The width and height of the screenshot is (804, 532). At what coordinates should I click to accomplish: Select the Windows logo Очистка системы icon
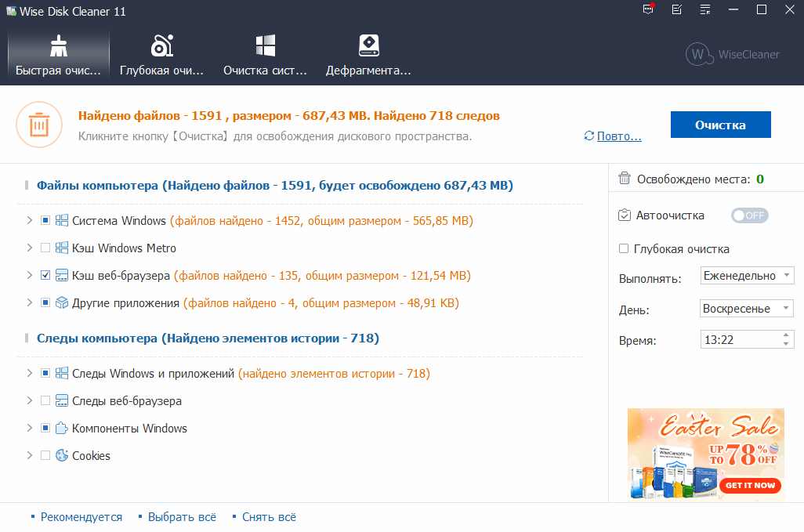265,46
